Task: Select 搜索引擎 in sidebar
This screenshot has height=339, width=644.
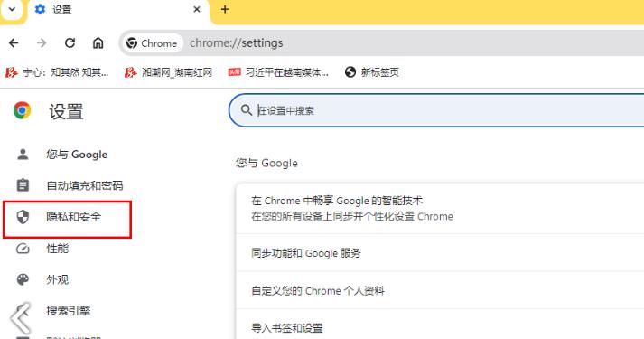Action: point(68,311)
